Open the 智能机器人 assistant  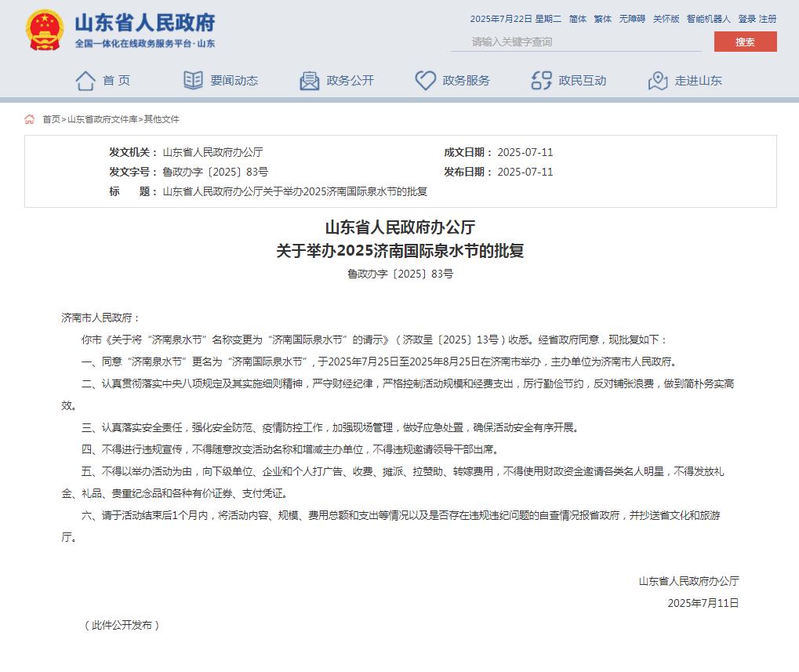click(708, 19)
